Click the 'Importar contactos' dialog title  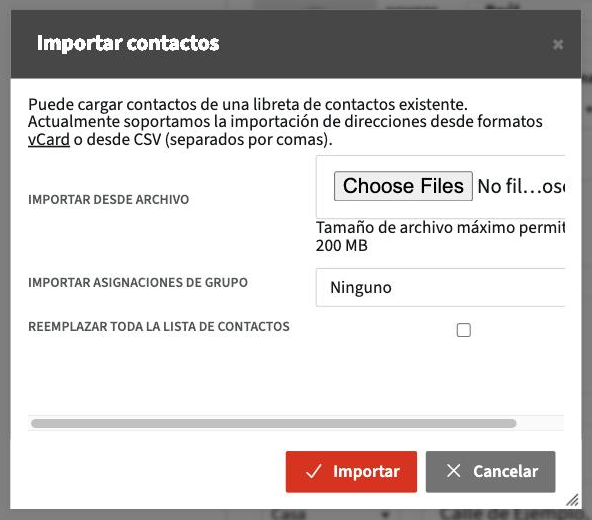tap(128, 43)
